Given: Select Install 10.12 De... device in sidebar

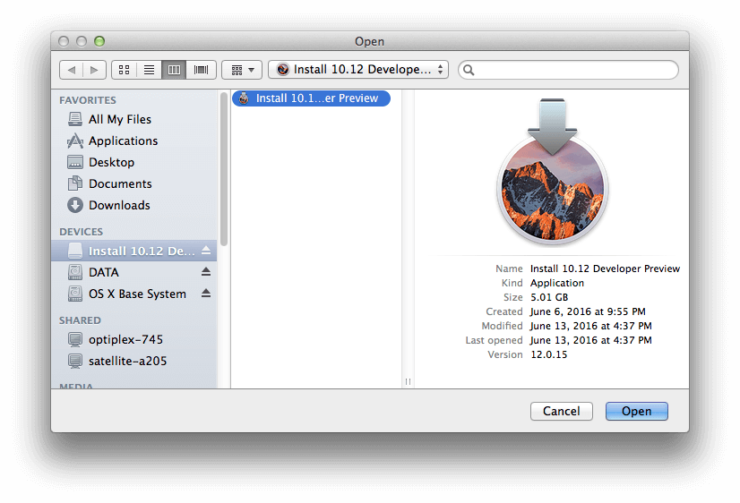Looking at the screenshot, I should tap(134, 251).
